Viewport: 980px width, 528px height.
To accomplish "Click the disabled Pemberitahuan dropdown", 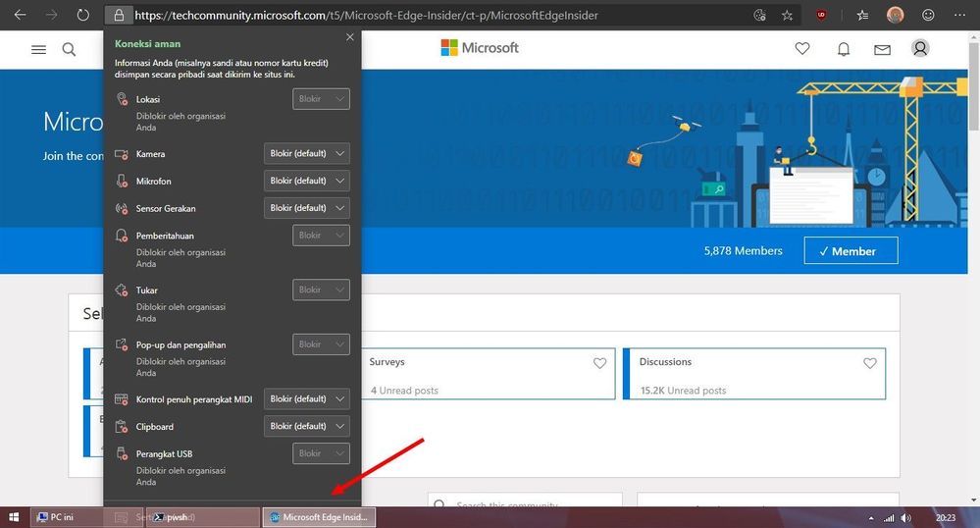I will (x=321, y=236).
